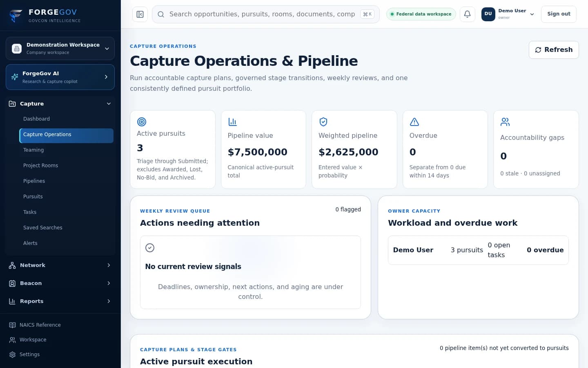This screenshot has height=368, width=588.
Task: Click the Pipeline value chart icon
Action: click(232, 121)
